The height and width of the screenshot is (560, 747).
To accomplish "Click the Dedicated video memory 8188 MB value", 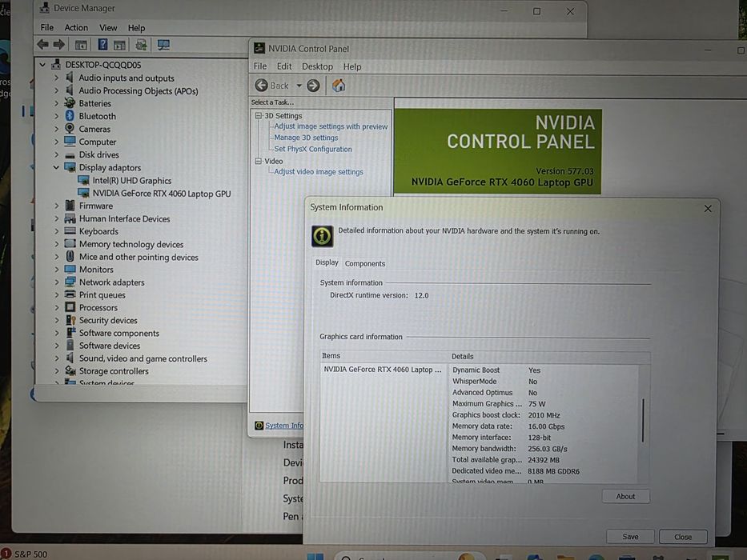I will click(x=553, y=471).
